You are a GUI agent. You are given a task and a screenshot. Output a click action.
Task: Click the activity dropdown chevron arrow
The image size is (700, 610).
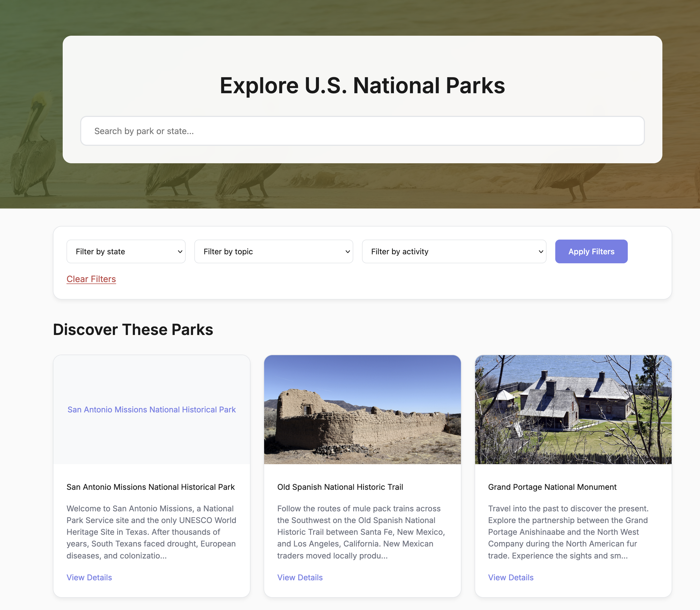541,252
